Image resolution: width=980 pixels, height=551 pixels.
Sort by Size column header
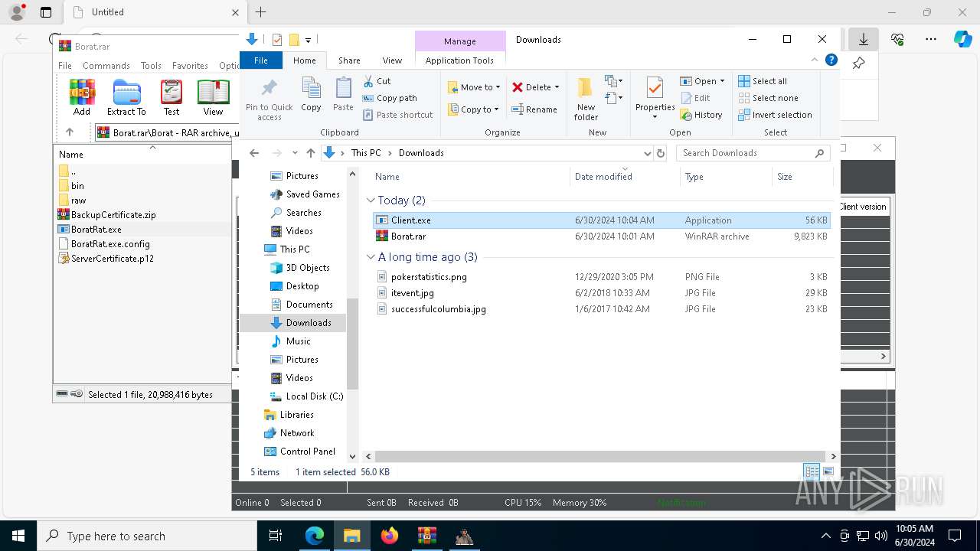coord(802,177)
